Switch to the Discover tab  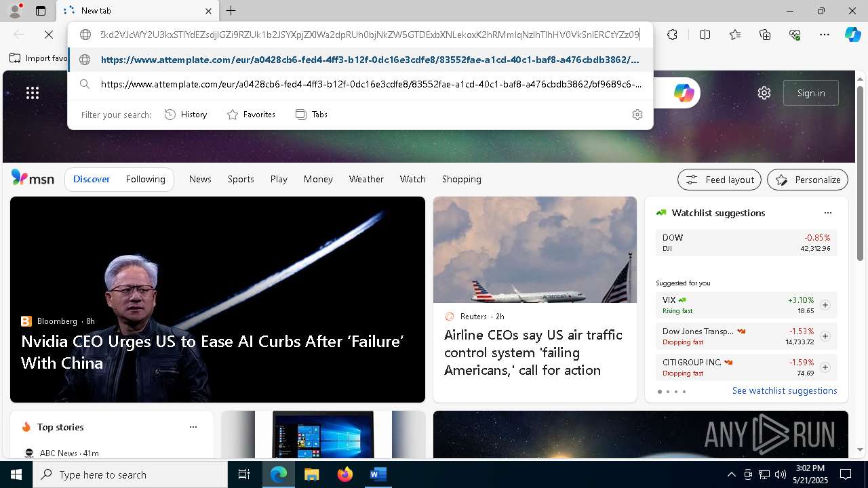(92, 179)
